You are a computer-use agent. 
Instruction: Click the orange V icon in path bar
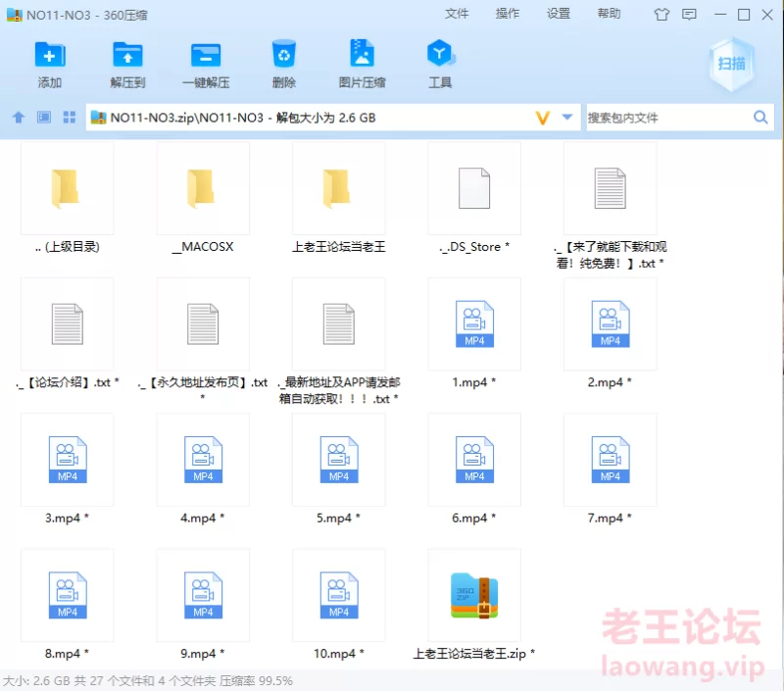[543, 118]
